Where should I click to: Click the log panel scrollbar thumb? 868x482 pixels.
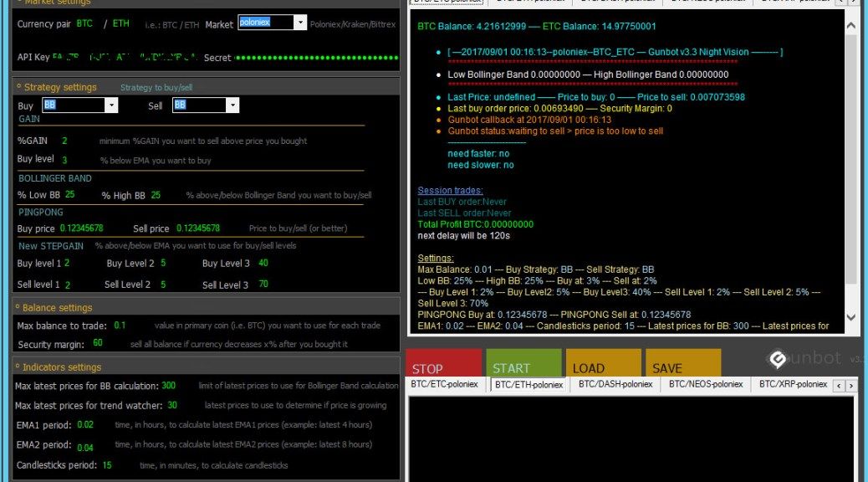point(850,161)
